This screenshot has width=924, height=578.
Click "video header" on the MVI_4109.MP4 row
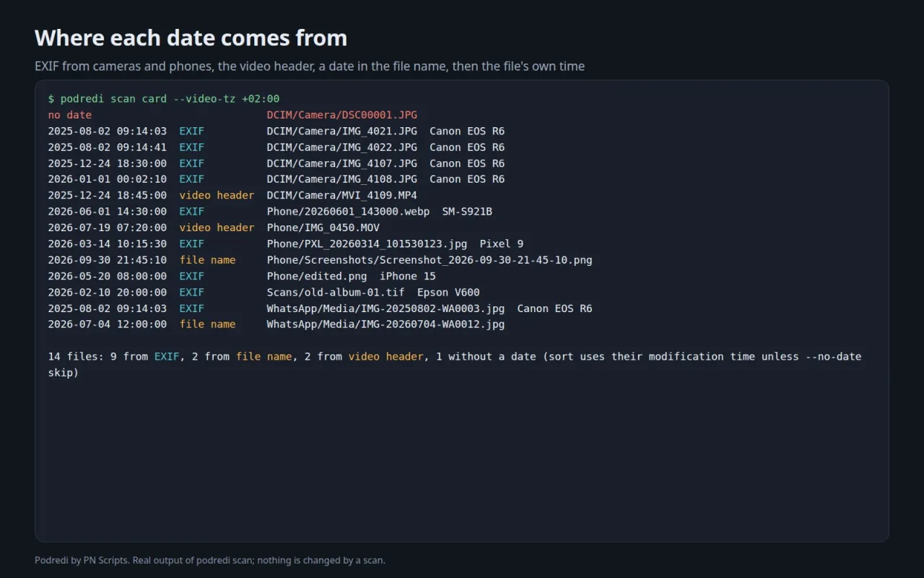point(217,195)
